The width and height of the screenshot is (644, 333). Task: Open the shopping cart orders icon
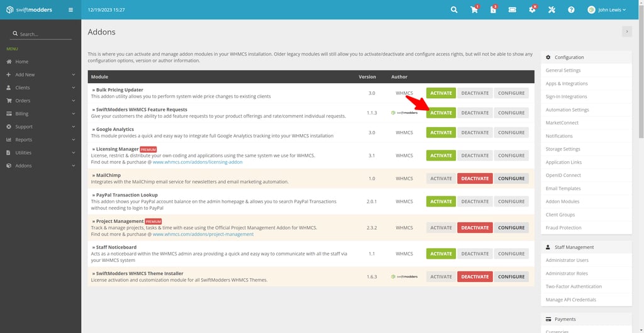474,10
